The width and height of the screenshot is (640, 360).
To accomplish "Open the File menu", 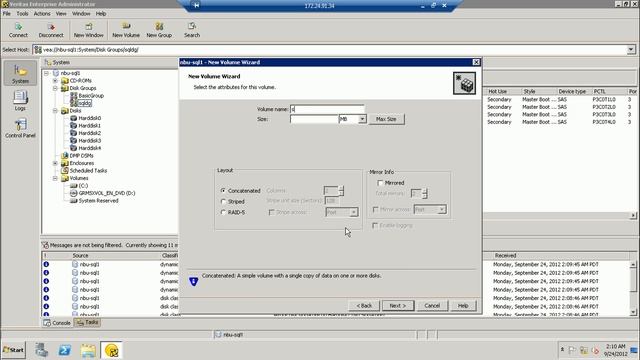I will (x=7, y=13).
